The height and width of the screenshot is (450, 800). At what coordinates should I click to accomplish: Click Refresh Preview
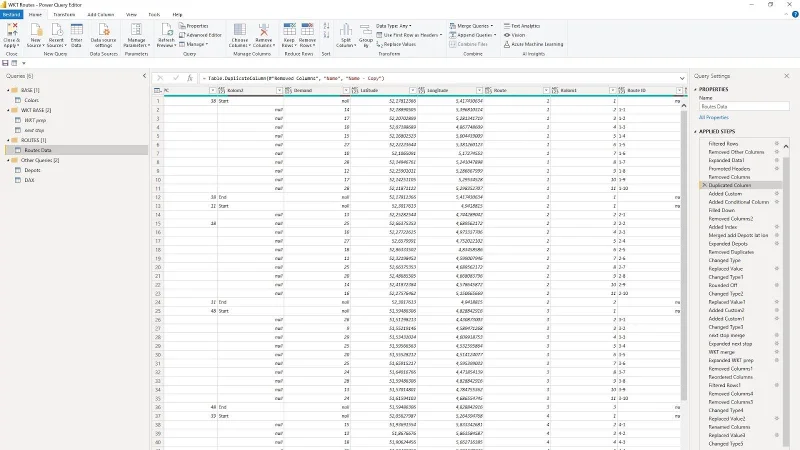(x=166, y=35)
